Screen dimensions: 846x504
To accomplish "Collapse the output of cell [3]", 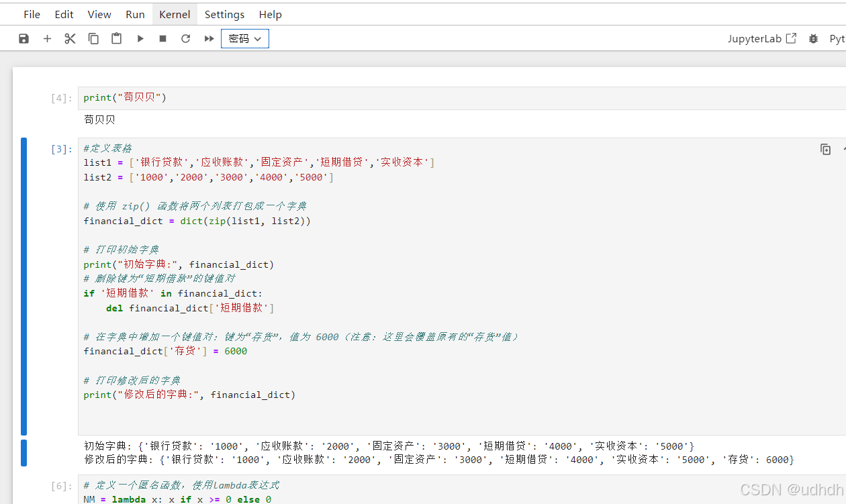I will pyautogui.click(x=24, y=453).
